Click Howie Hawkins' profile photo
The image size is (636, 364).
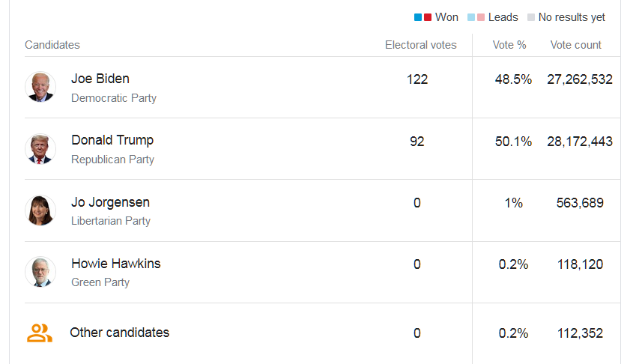pos(40,272)
